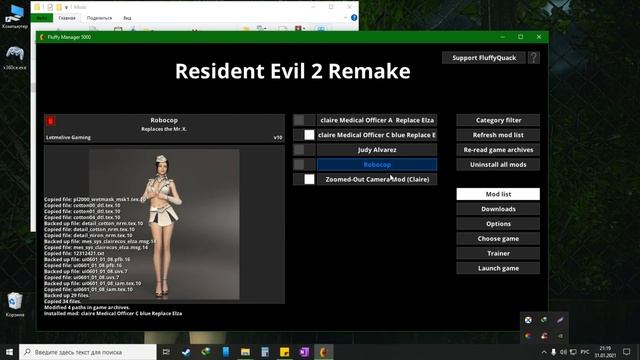Open the Options section
The image size is (640, 360).
tap(498, 224)
